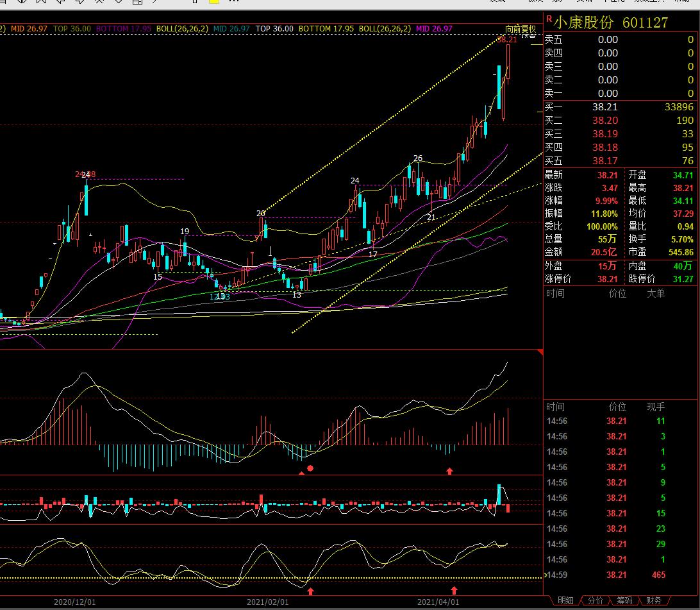Click the 向前复权 adjustment label
700x610 pixels.
[521, 29]
